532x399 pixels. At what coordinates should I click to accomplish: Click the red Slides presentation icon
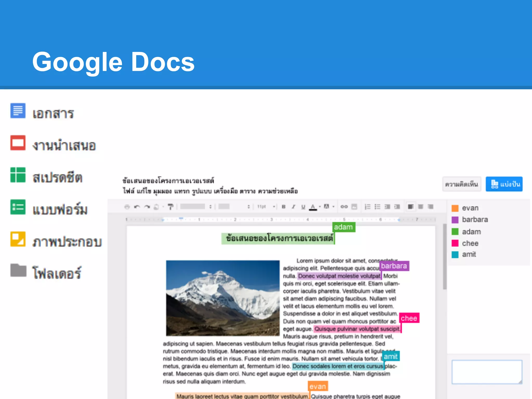[x=18, y=143]
